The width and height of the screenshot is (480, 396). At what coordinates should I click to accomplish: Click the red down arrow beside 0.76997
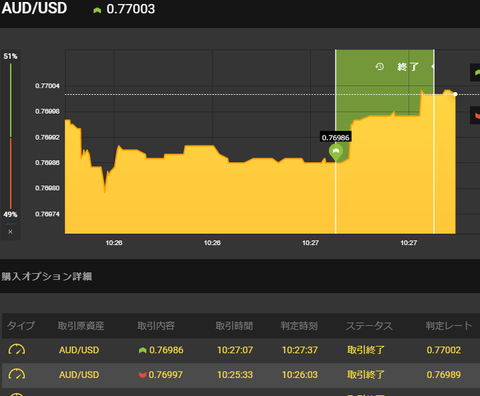tap(143, 375)
